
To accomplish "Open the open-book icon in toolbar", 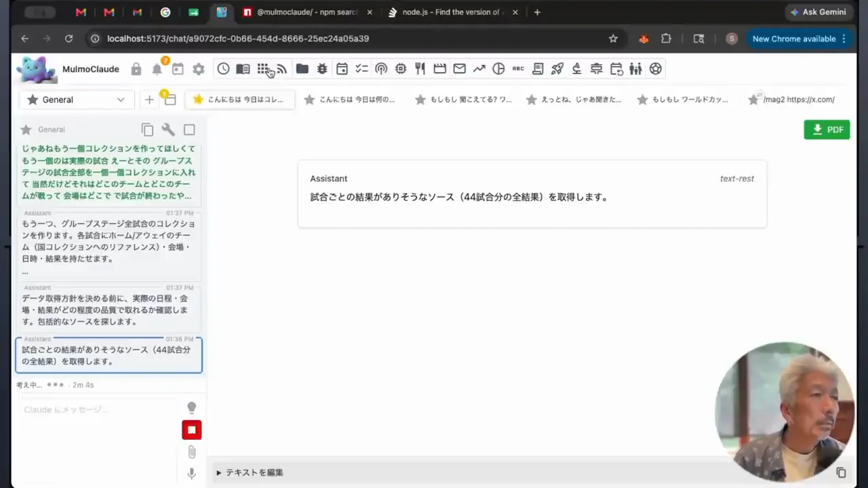I will coord(243,68).
